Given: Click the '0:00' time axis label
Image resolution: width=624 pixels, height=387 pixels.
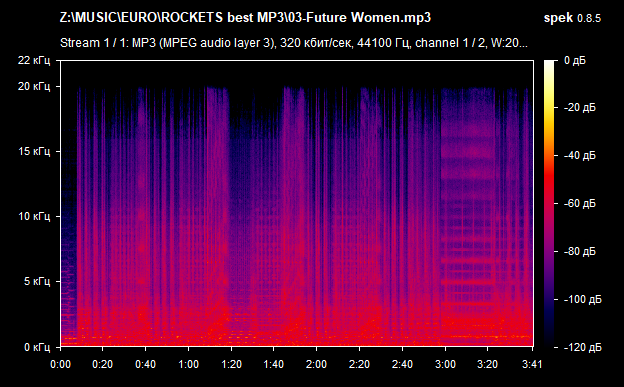Looking at the screenshot, I should [60, 364].
